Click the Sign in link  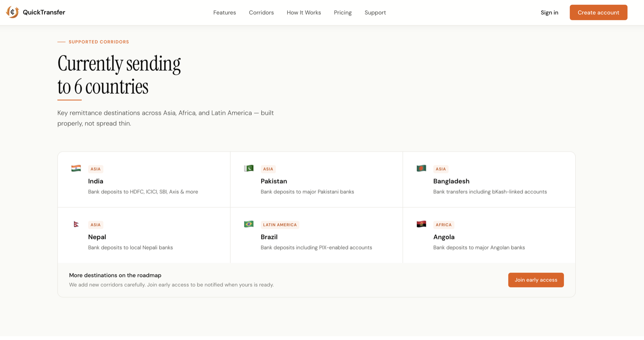[x=549, y=12]
